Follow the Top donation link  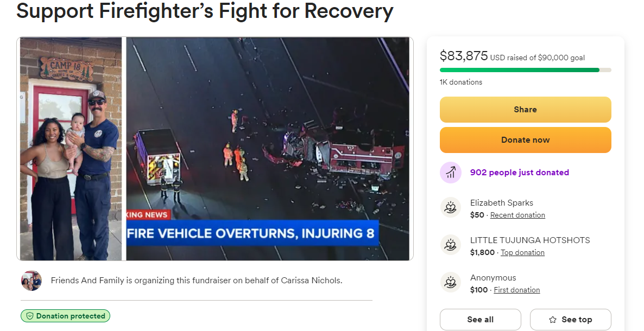point(522,252)
